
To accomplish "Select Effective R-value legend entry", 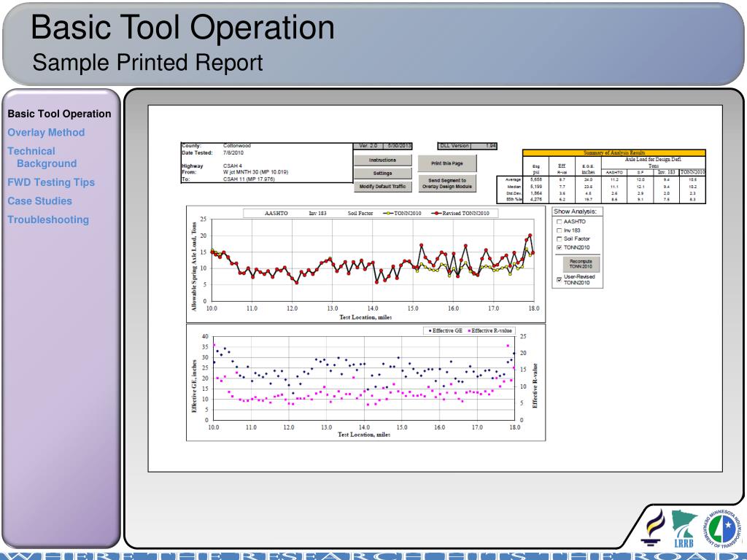I will pos(490,330).
